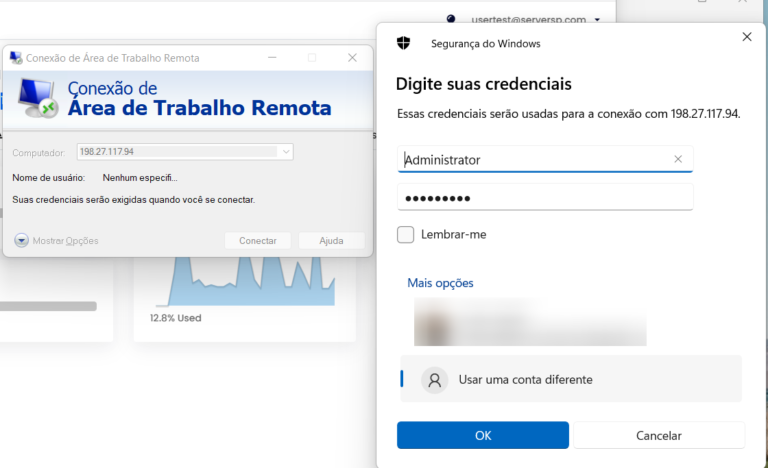Click the Windows Security shield icon
The width and height of the screenshot is (768, 468).
click(x=403, y=43)
